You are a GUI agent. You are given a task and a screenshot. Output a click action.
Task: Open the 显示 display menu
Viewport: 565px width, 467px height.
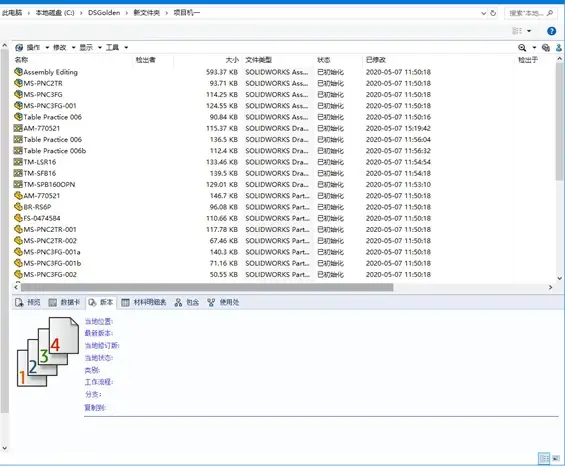90,47
